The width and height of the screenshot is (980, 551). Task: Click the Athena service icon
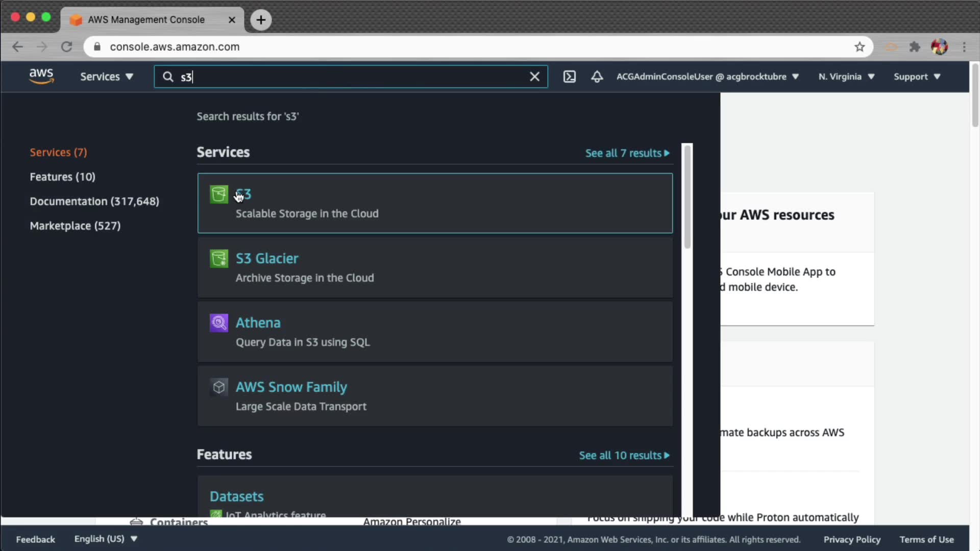(219, 323)
